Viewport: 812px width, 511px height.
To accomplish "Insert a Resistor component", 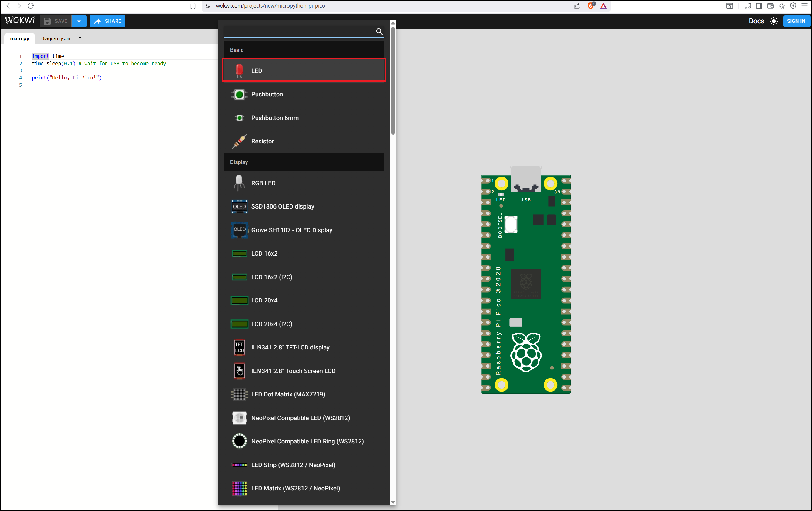I will 304,141.
